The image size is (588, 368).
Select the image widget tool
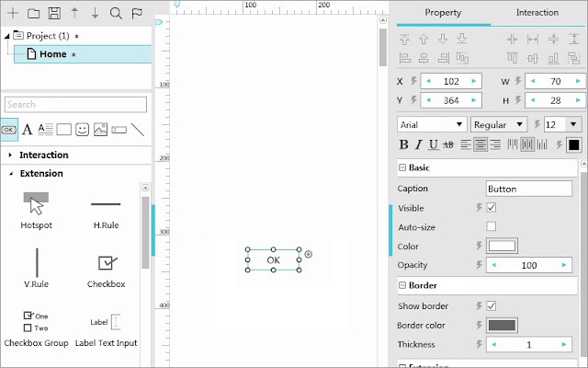point(100,130)
